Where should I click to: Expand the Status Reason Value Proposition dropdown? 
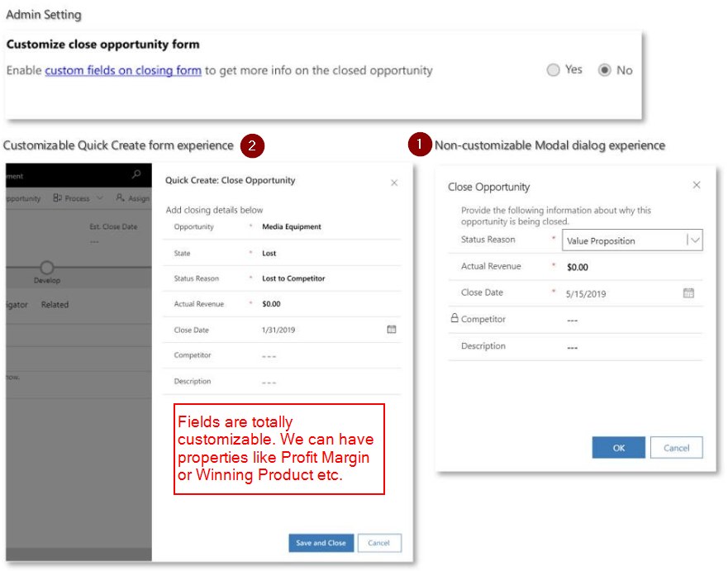[694, 240]
